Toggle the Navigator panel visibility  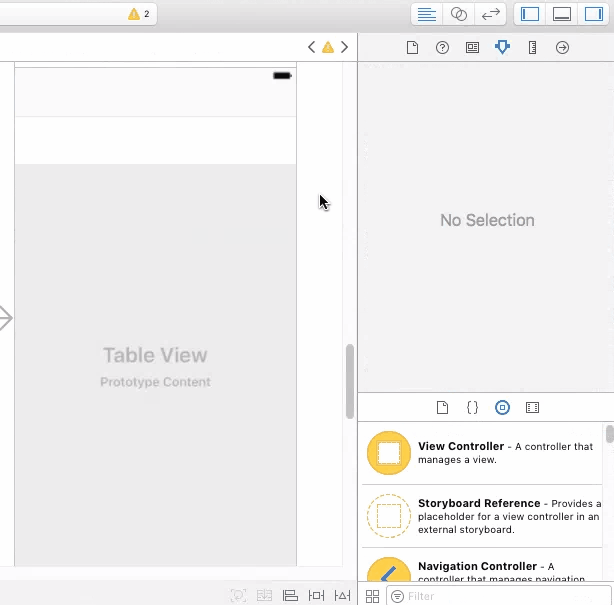click(x=530, y=14)
